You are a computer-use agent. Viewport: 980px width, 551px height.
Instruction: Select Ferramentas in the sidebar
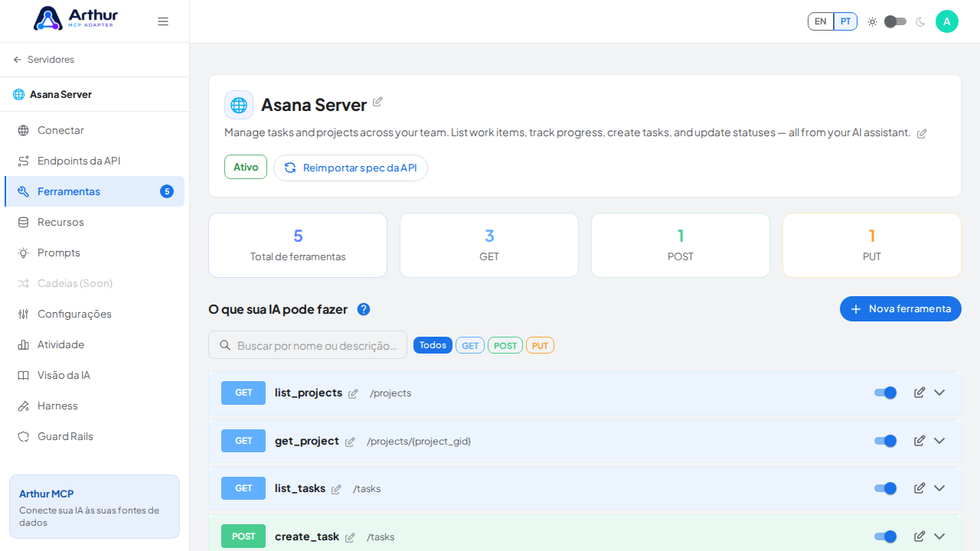tap(94, 191)
